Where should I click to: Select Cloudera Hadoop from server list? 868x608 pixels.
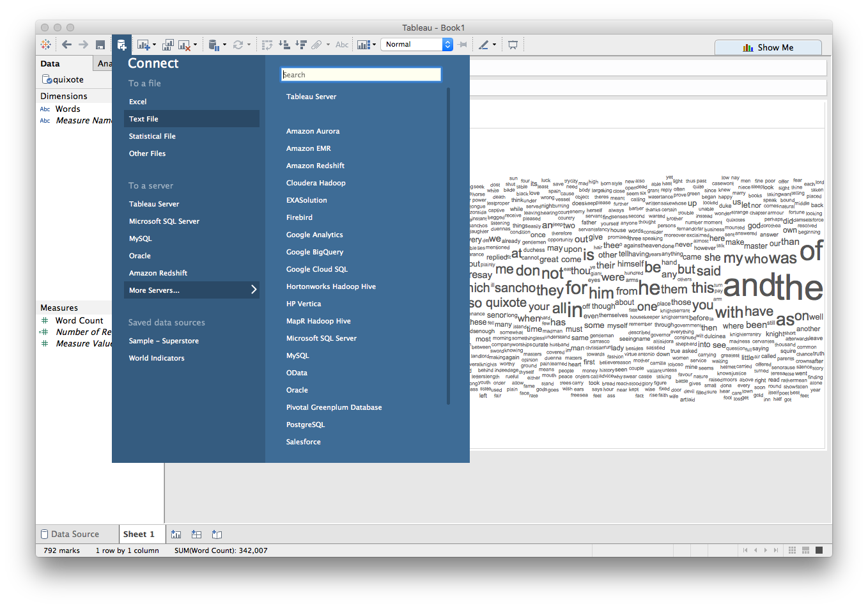point(316,183)
